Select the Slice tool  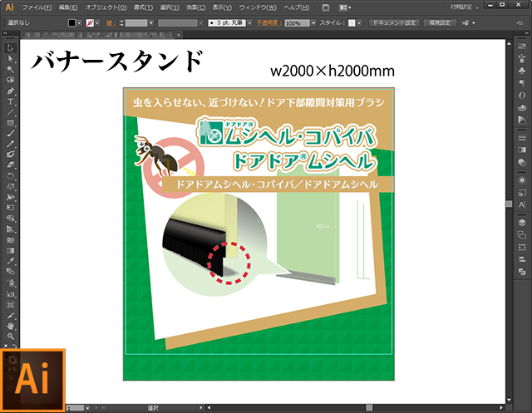[x=11, y=315]
